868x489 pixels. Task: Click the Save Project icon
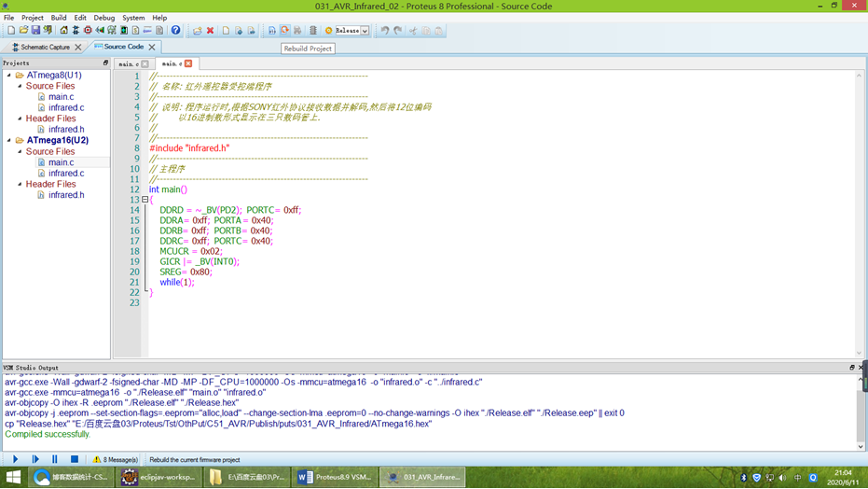35,31
